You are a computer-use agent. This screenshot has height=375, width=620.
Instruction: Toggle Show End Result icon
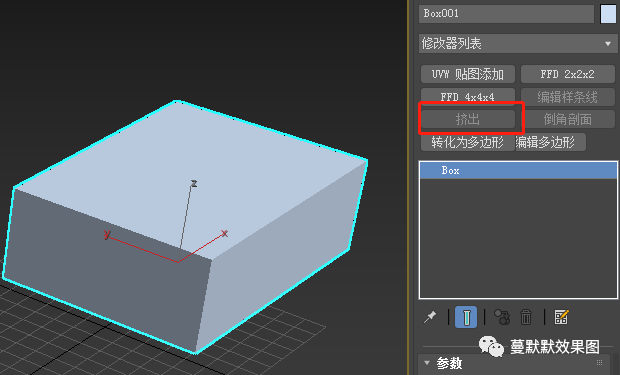point(466,317)
